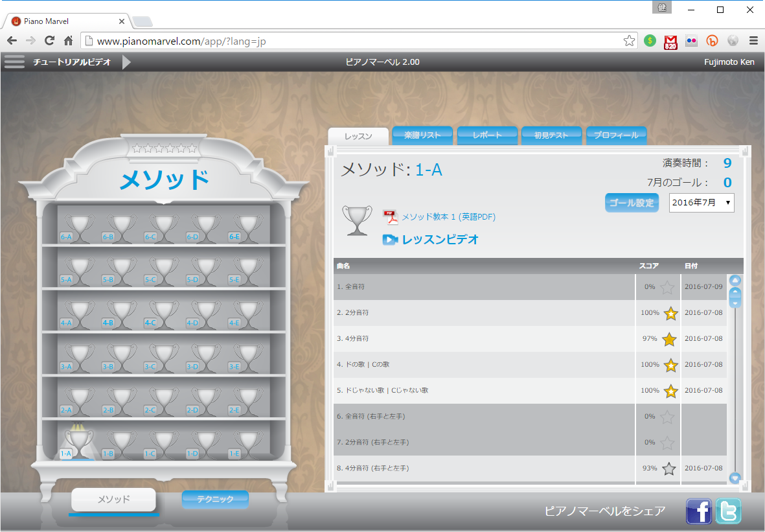
Task: Select the 5-D trophy
Action: pyautogui.click(x=205, y=272)
